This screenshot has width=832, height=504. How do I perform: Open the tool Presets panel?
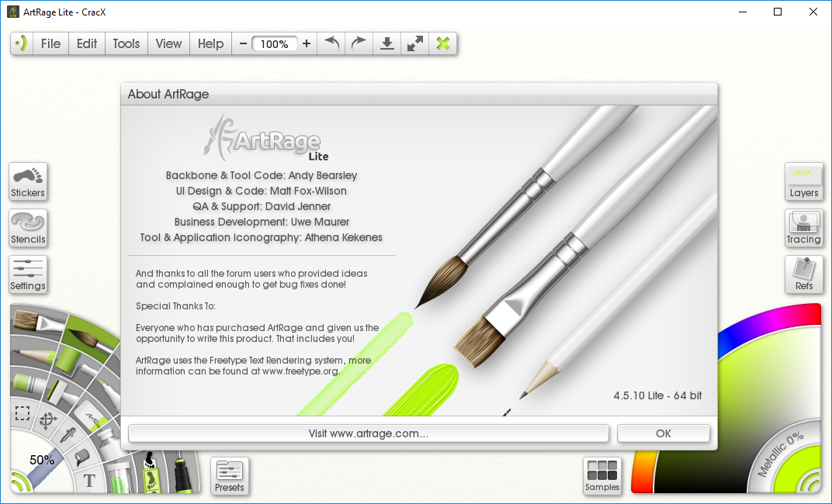[230, 476]
